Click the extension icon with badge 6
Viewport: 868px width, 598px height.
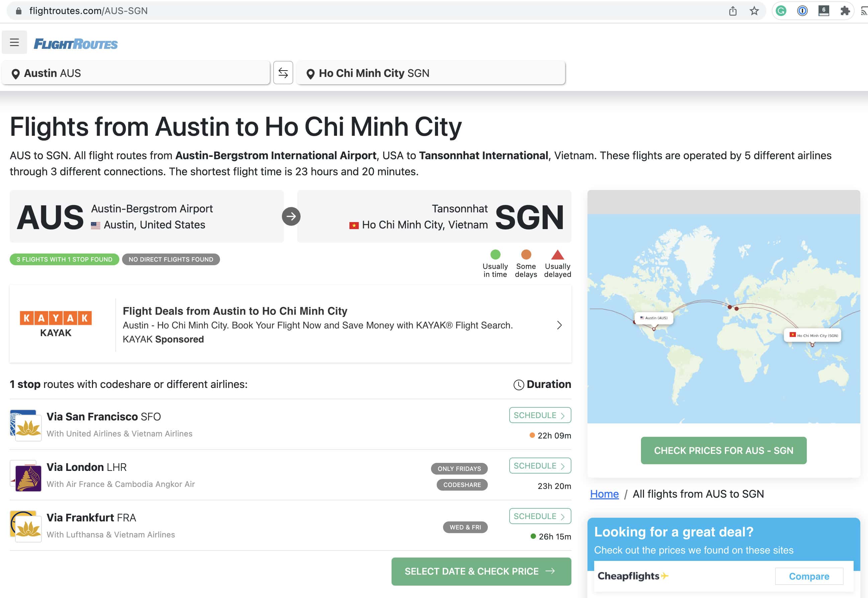click(824, 11)
